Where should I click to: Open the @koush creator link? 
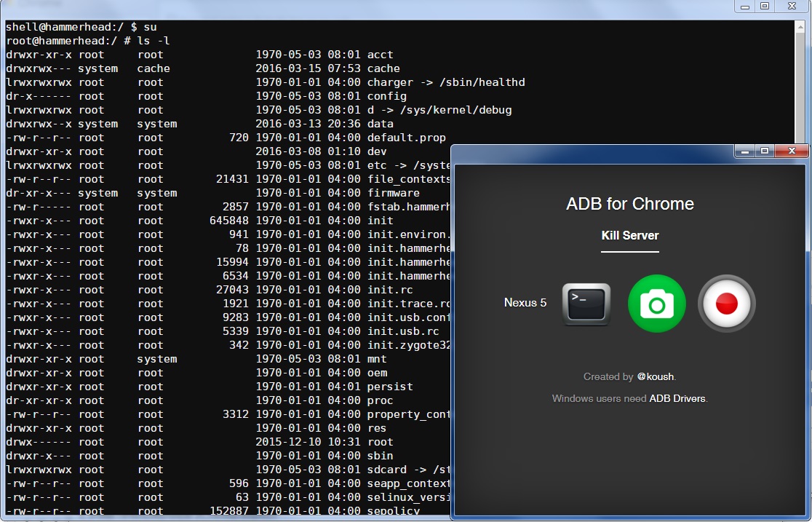point(656,377)
